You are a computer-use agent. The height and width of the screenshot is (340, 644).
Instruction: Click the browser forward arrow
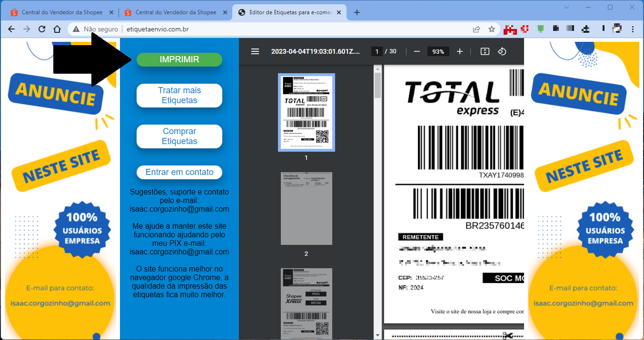(x=27, y=29)
